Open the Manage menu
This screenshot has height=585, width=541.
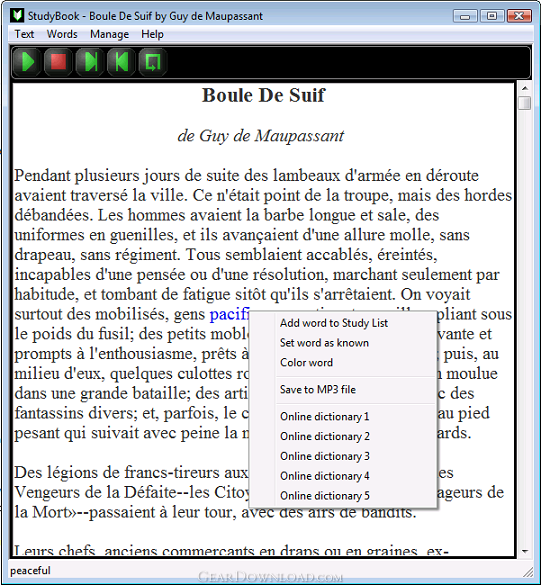tap(109, 34)
